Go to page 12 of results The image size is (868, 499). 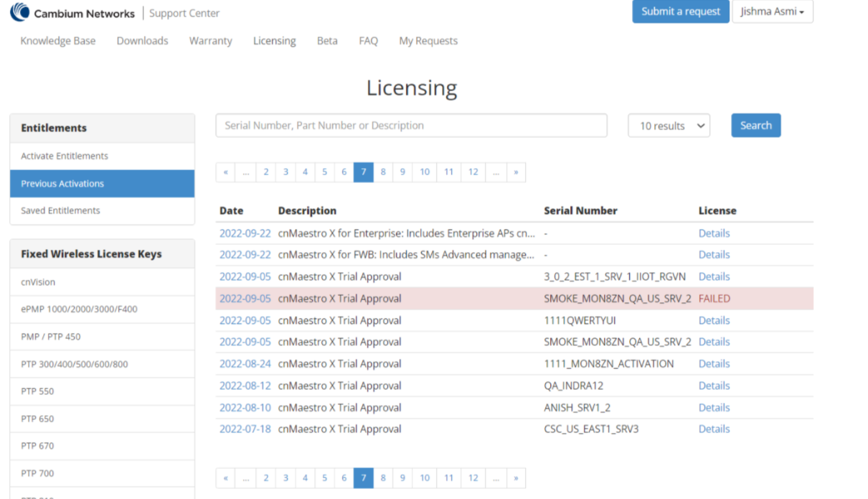click(473, 172)
